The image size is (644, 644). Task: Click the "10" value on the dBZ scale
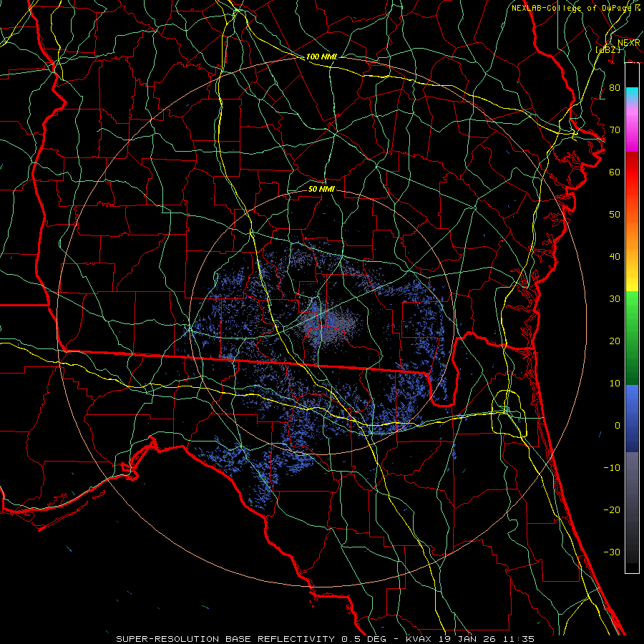[x=615, y=384]
